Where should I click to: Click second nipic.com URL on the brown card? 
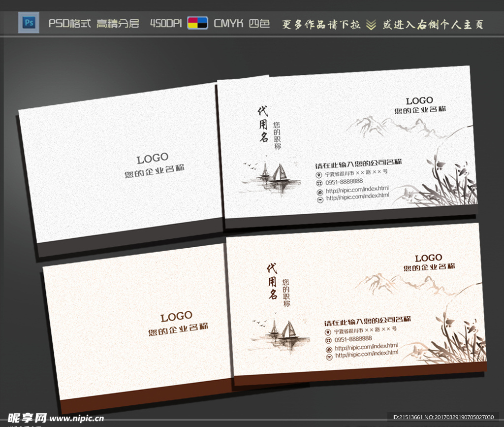[x=366, y=354]
